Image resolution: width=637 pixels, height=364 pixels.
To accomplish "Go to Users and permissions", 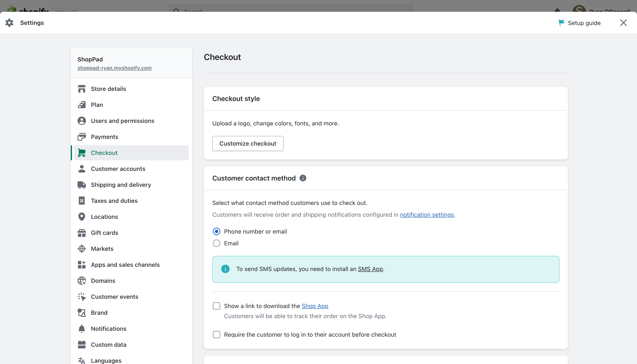I will tap(131, 121).
